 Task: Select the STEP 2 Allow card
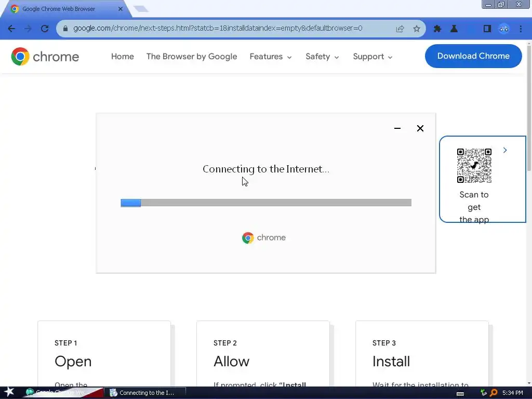pos(263,353)
